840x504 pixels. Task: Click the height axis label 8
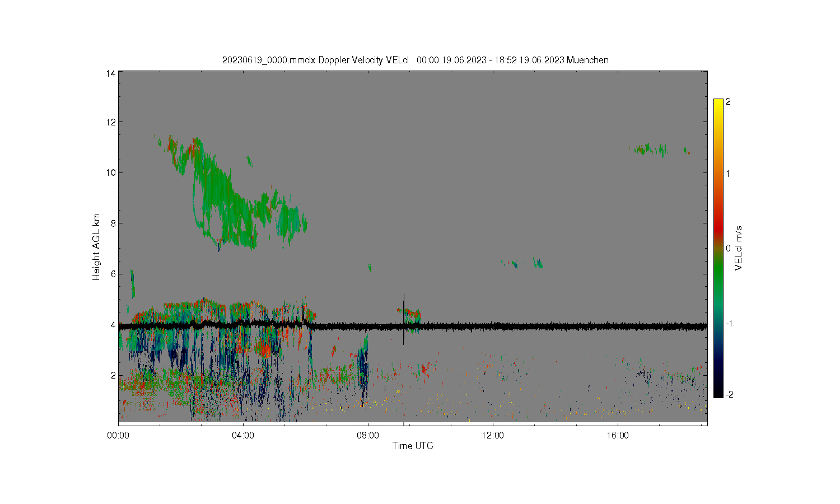click(x=113, y=223)
